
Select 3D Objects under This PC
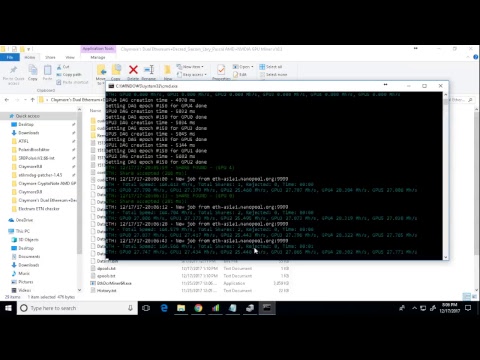pos(28,240)
